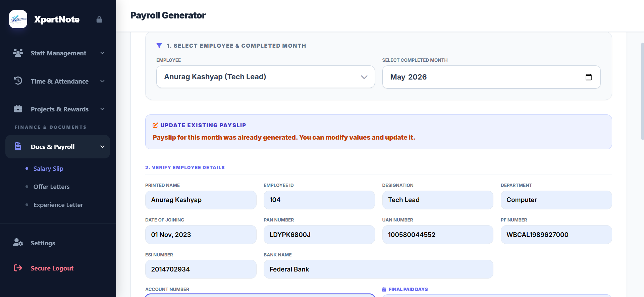Click the May 2026 month input field
The image size is (644, 297).
[491, 77]
